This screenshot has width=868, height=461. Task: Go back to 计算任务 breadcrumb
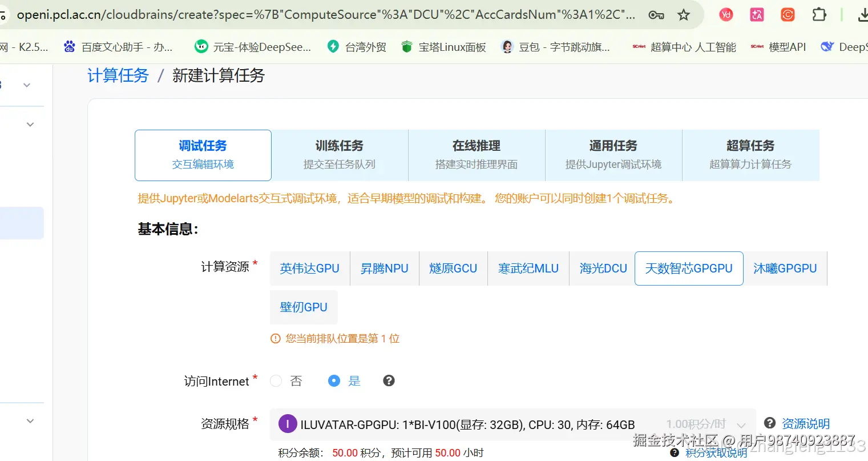click(118, 75)
